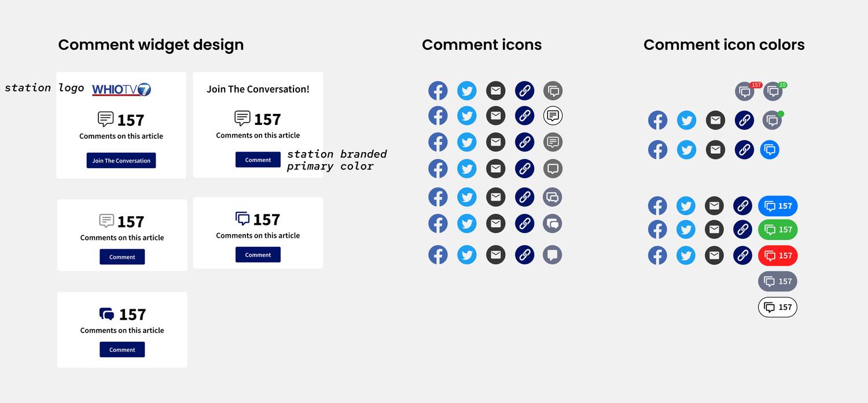Screen dimensions: 868x403
Task: Click comment icon with red 157 badge
Action: [x=745, y=91]
